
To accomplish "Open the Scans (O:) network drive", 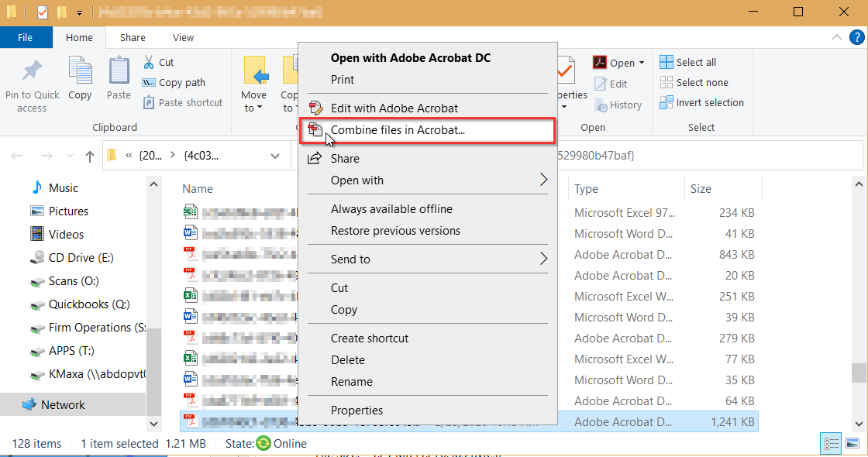I will 65,280.
